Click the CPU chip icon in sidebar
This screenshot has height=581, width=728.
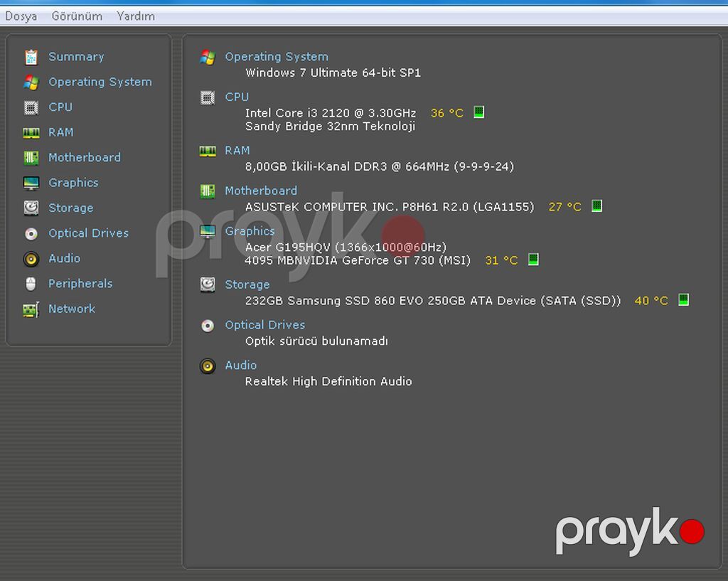click(x=31, y=107)
